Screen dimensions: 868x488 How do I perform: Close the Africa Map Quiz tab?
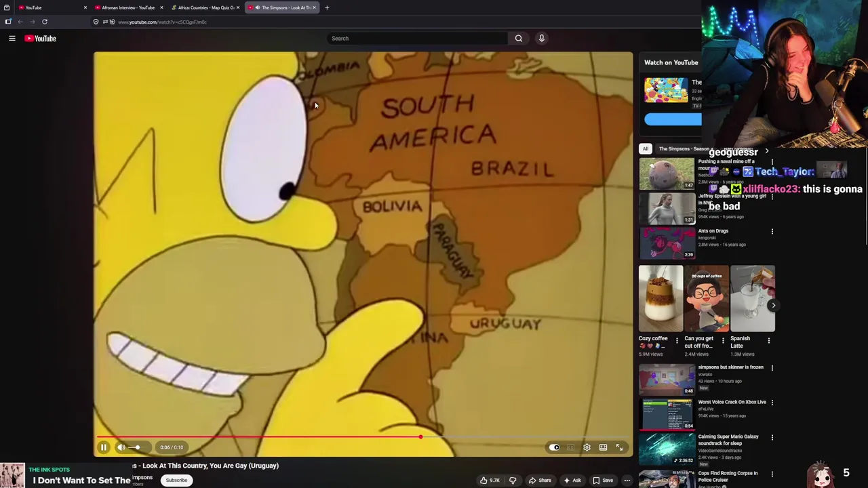[x=238, y=7]
